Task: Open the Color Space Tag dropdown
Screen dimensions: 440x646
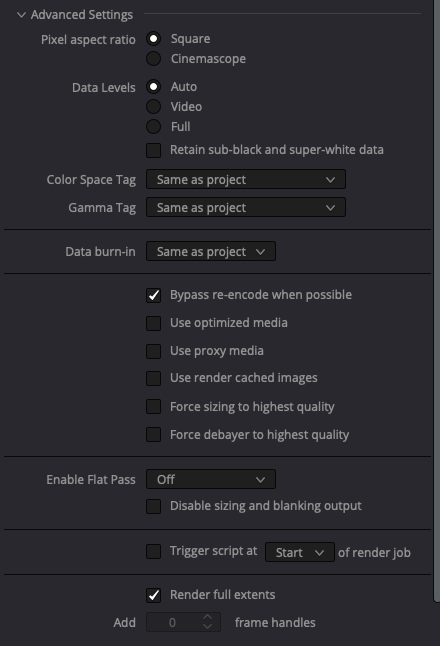Action: point(246,180)
